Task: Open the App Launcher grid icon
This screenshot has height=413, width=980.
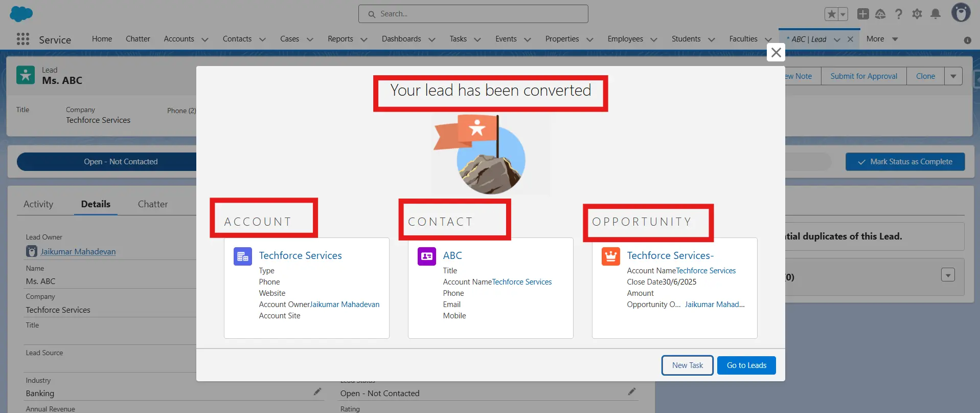Action: tap(23, 39)
